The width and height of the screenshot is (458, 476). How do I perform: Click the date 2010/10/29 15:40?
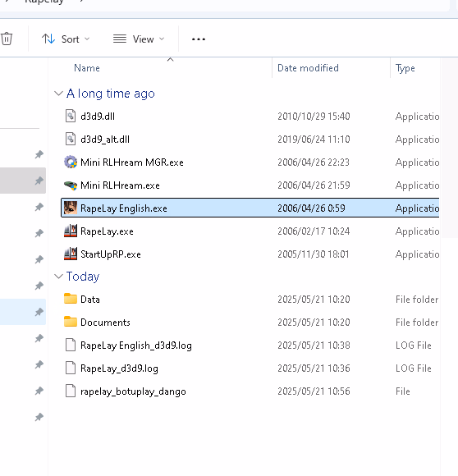click(314, 117)
